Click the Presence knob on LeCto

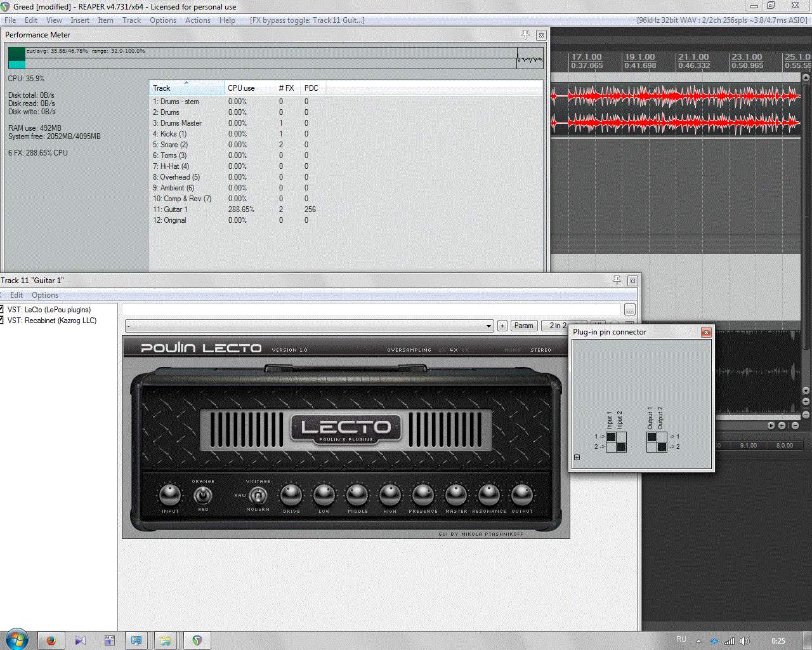pos(422,494)
